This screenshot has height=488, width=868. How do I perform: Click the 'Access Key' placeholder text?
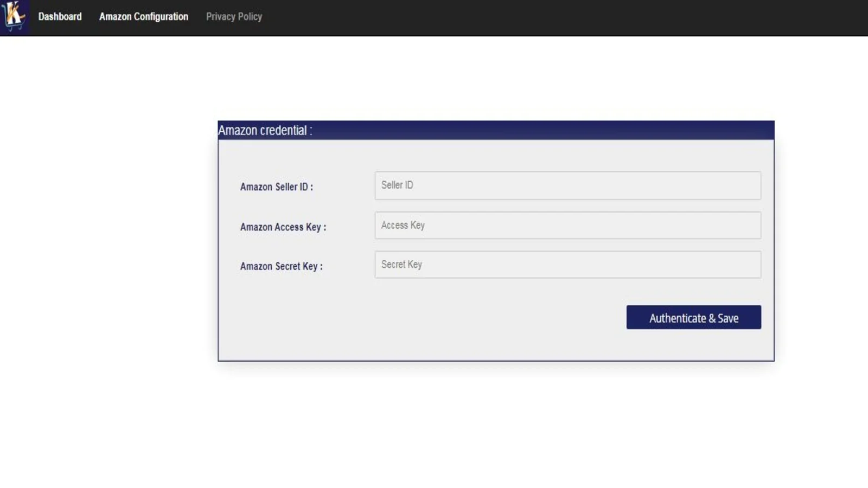pyautogui.click(x=403, y=226)
